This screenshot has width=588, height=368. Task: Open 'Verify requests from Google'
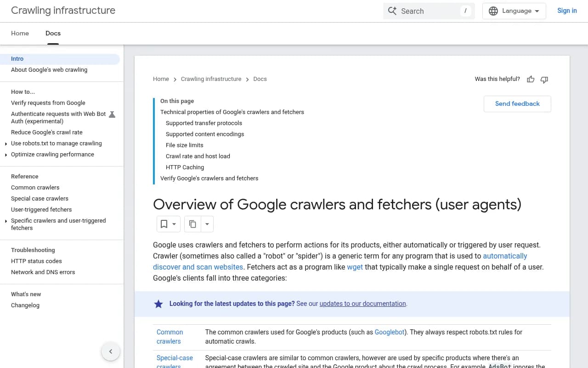[x=48, y=103]
